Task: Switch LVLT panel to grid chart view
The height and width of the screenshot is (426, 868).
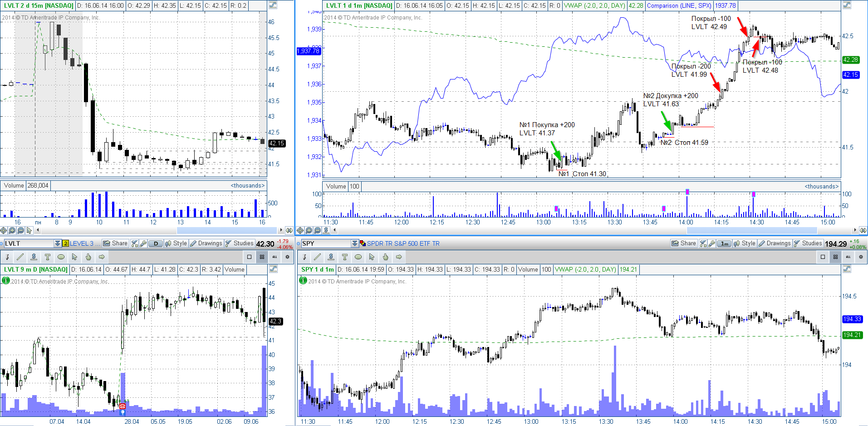Action: tap(262, 257)
